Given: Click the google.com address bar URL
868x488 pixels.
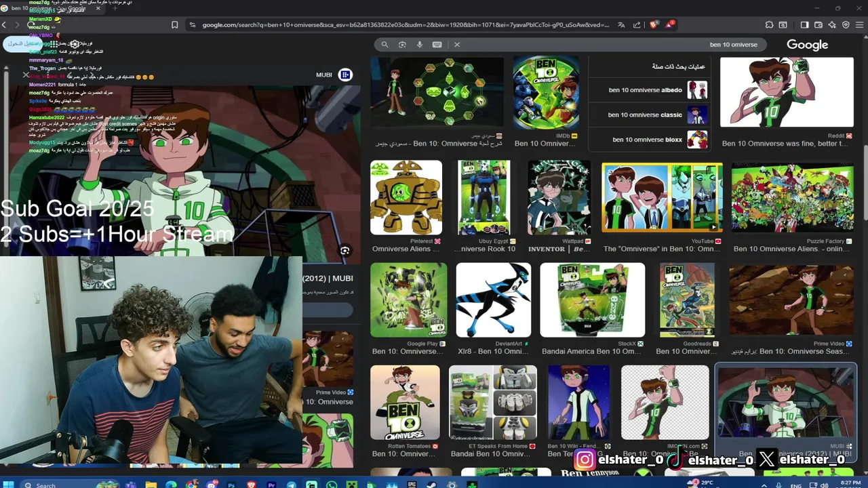Looking at the screenshot, I should click(x=405, y=25).
